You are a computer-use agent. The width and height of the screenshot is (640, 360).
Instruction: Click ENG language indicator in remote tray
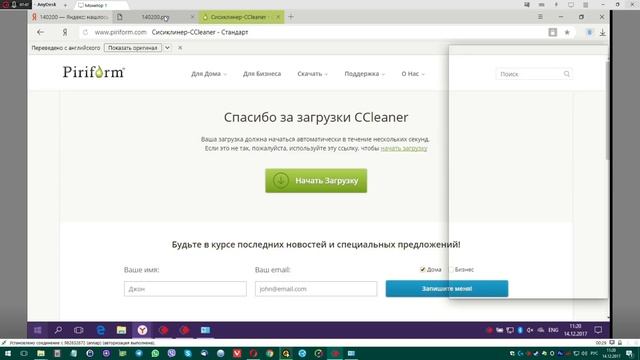click(x=553, y=330)
